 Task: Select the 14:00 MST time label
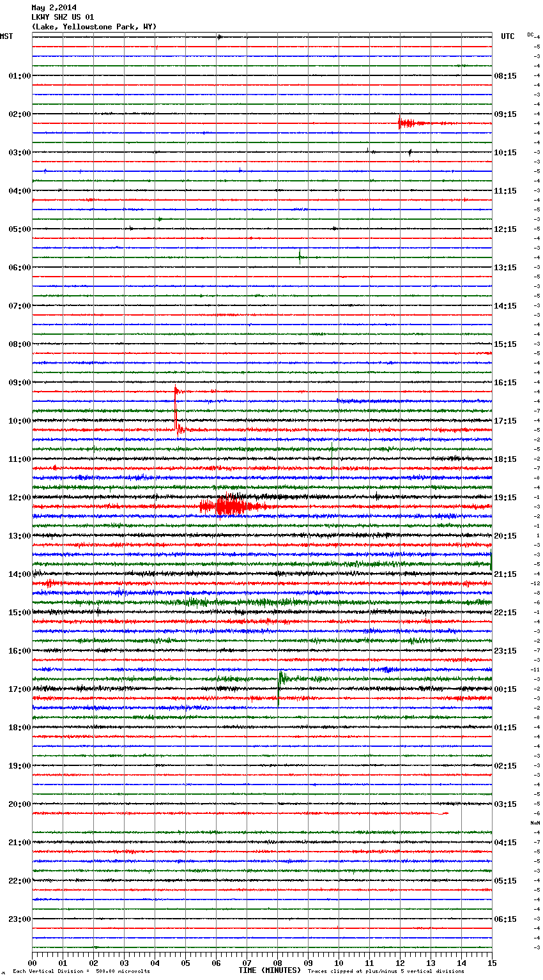tap(20, 574)
